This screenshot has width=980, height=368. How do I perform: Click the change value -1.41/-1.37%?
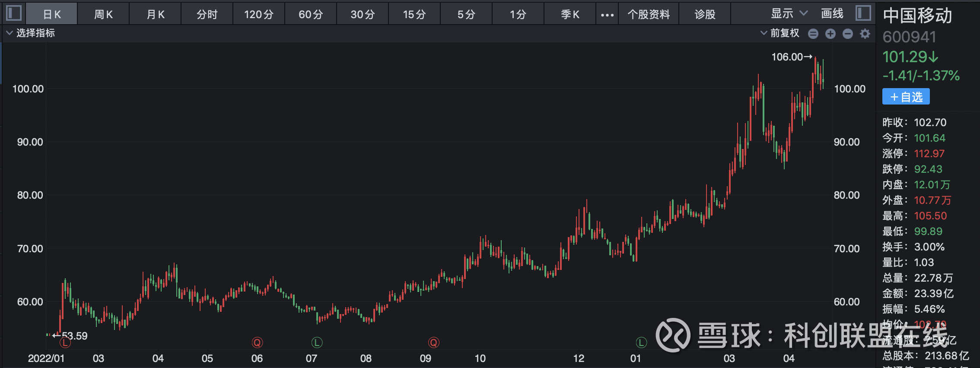(921, 76)
